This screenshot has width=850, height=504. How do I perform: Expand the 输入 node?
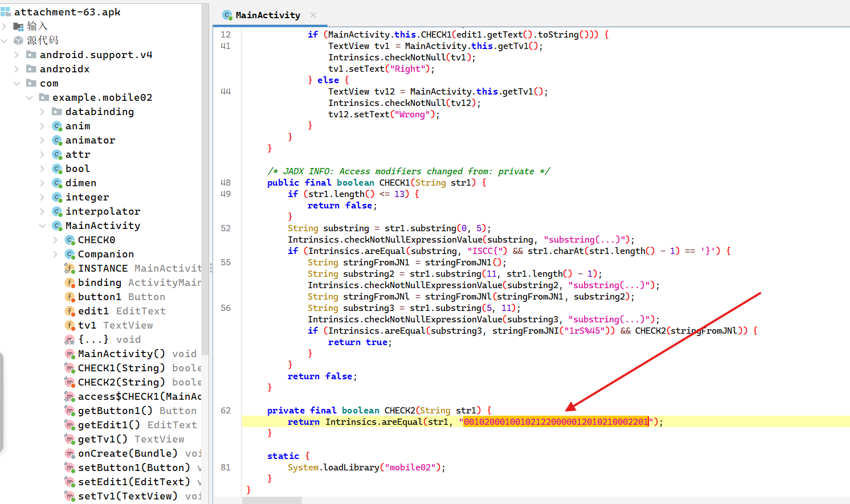pyautogui.click(x=5, y=26)
